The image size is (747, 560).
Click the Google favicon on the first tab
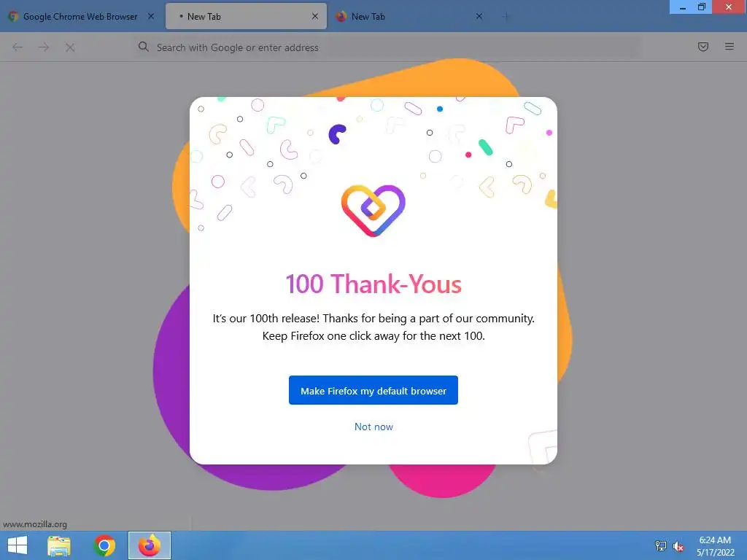point(13,16)
